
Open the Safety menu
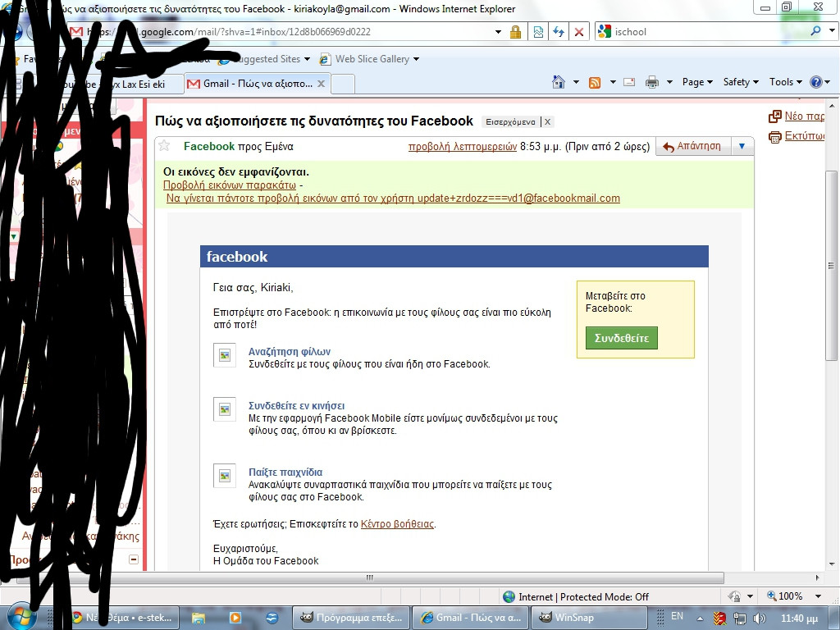741,82
